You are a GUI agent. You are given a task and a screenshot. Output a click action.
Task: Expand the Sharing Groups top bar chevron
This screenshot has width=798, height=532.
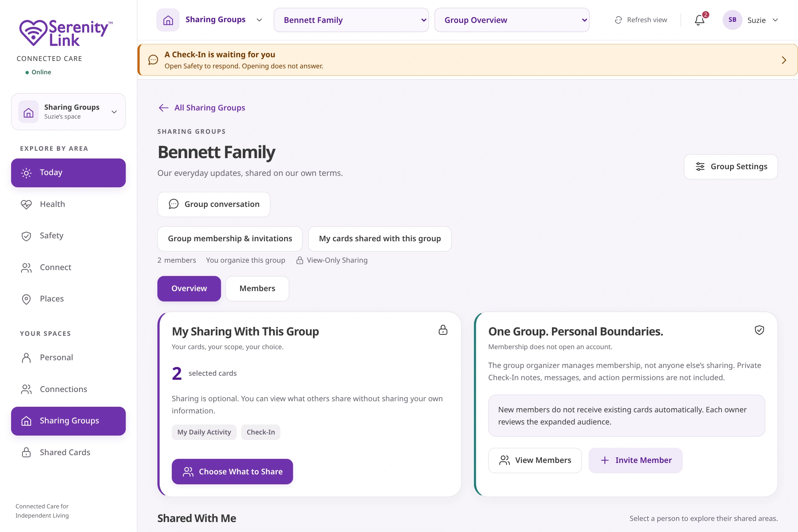click(x=259, y=20)
